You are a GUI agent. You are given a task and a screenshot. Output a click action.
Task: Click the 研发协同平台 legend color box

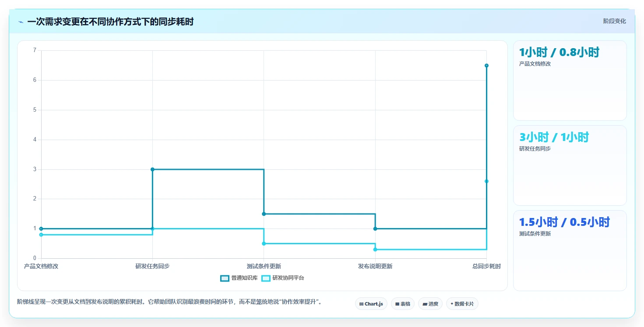click(266, 278)
